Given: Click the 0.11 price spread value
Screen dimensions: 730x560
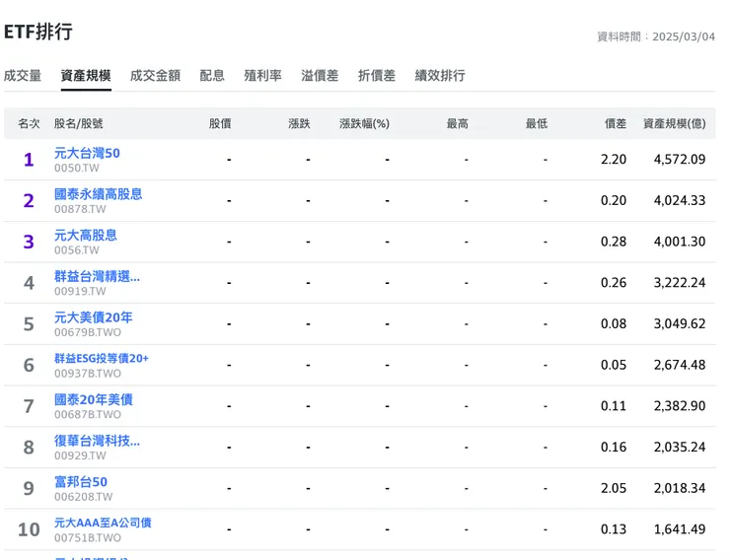Looking at the screenshot, I should tap(614, 406).
